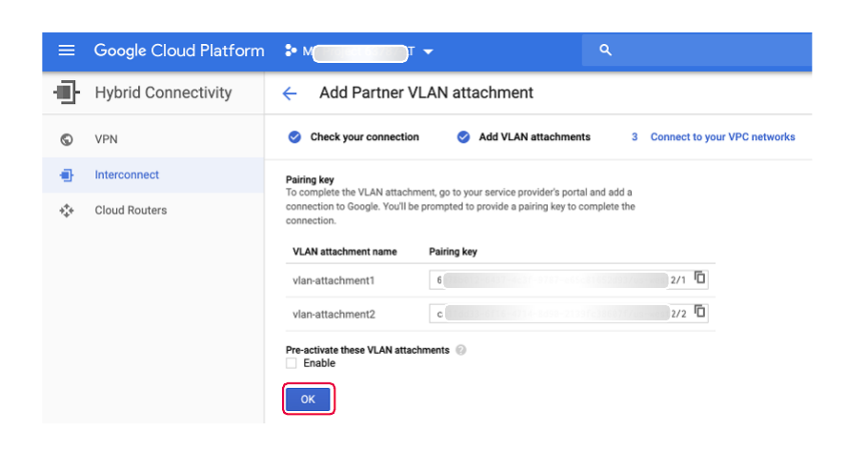Copy the vlan-attachment2 pairing key
Viewport: 868px width, 472px height.
coord(700,312)
